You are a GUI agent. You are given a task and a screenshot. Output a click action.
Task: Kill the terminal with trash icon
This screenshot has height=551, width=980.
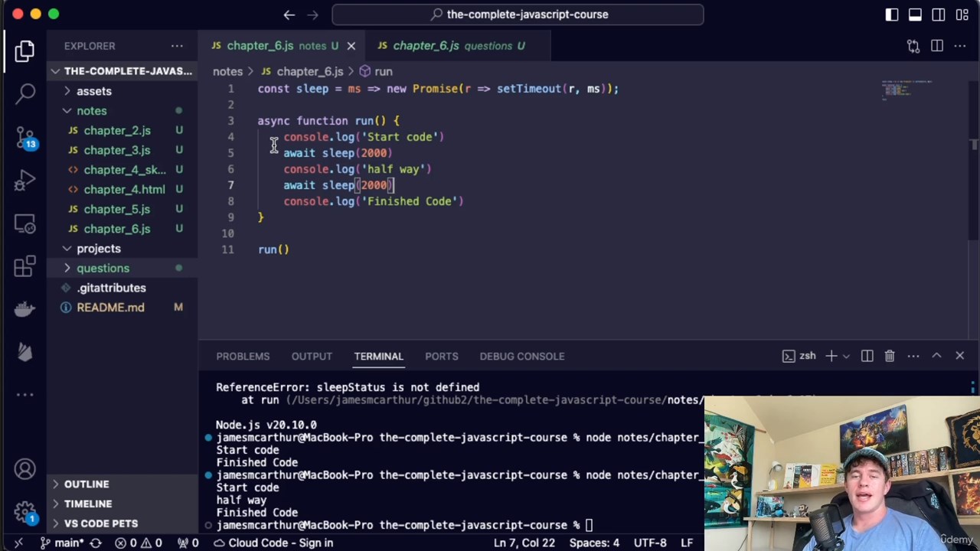[x=890, y=356]
